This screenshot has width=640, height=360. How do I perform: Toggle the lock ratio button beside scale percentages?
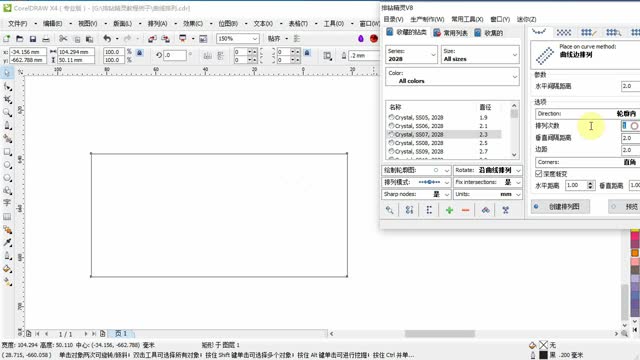[140, 53]
